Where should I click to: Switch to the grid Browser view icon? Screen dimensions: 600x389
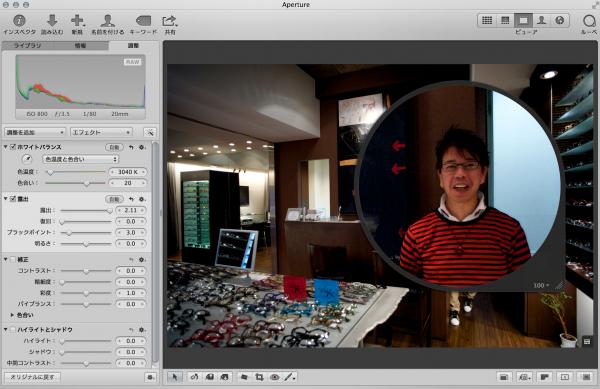487,20
